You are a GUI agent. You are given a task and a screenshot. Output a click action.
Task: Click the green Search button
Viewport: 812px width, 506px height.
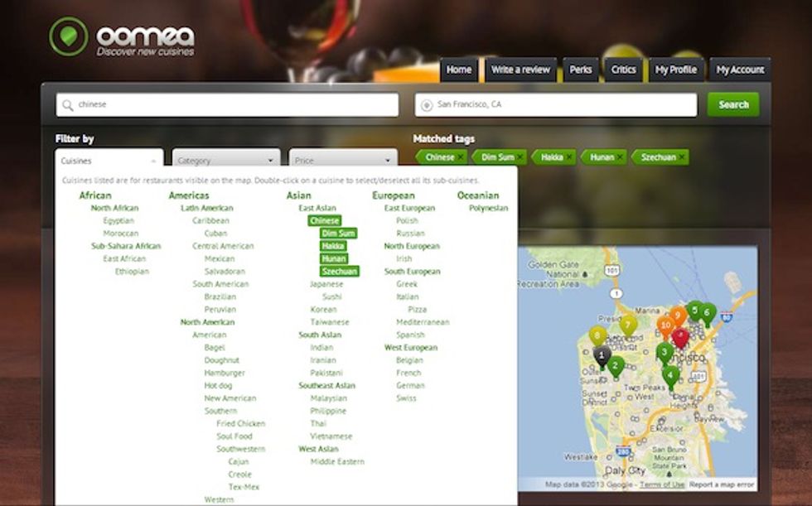(x=733, y=104)
